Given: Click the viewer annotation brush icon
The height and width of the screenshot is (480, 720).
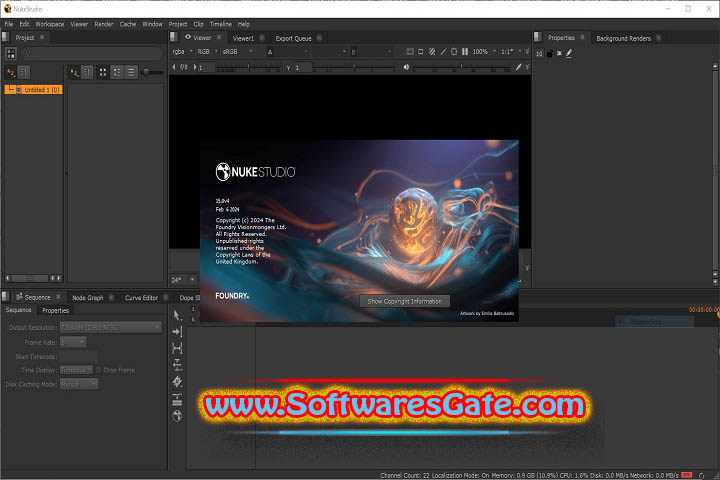Looking at the screenshot, I should pyautogui.click(x=518, y=67).
